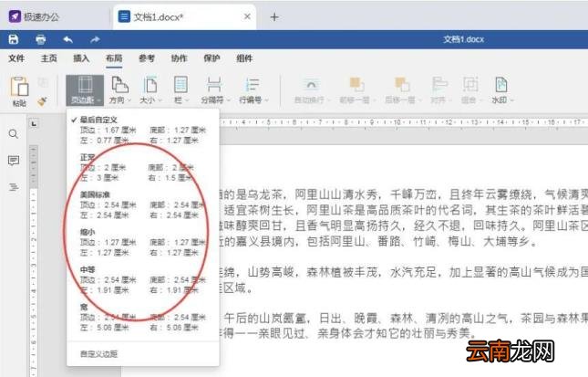Select the 最后自定义 margin preset
Viewport: 588px width, 377px height.
pyautogui.click(x=143, y=130)
